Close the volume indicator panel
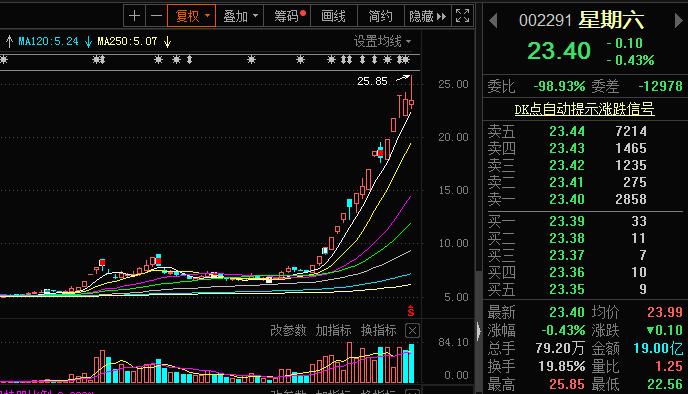The height and width of the screenshot is (394, 688). 412,330
